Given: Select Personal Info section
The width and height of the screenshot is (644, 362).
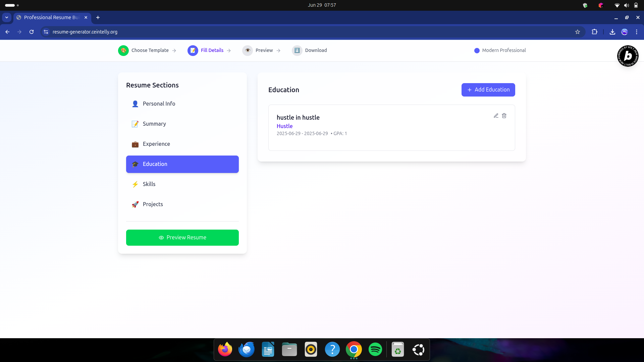Looking at the screenshot, I should point(159,104).
